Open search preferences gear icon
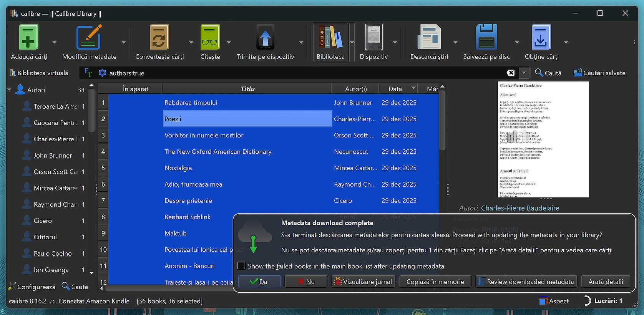Image resolution: width=644 pixels, height=315 pixels. (102, 73)
